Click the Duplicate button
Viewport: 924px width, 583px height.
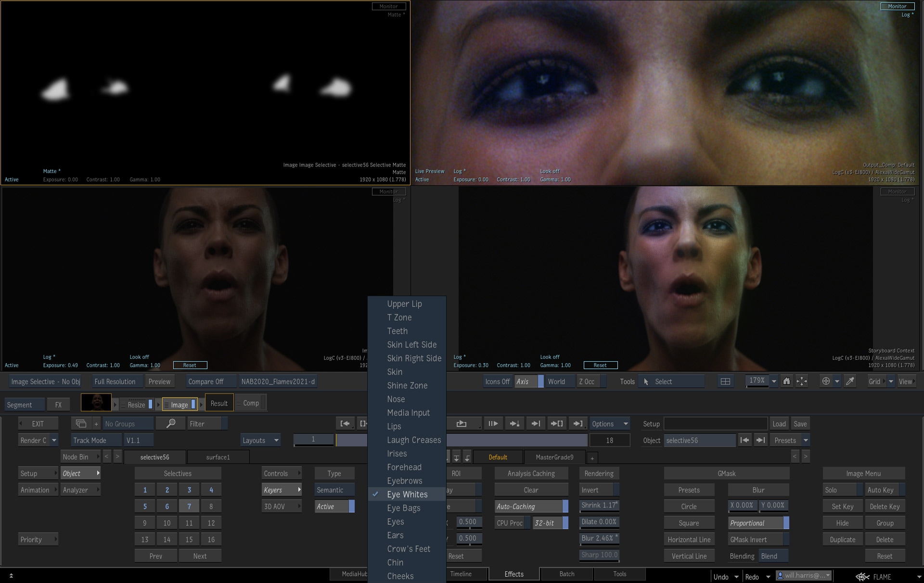(x=842, y=540)
